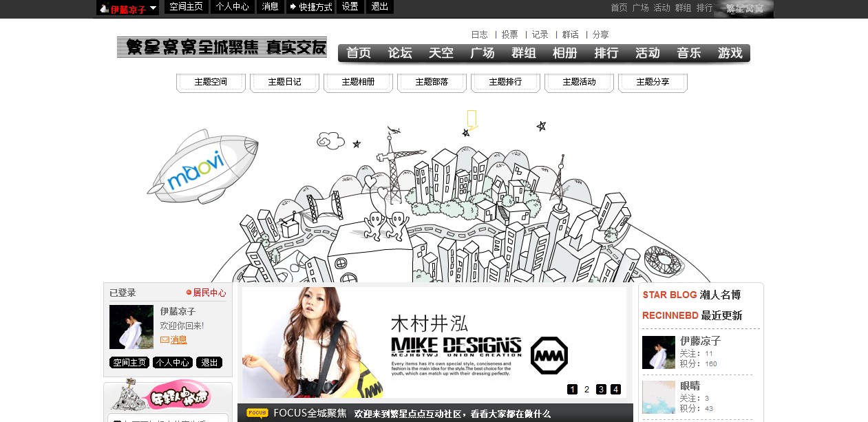The image size is (868, 422).
Task: Select 音乐 in the main navigation bar
Action: tap(689, 53)
